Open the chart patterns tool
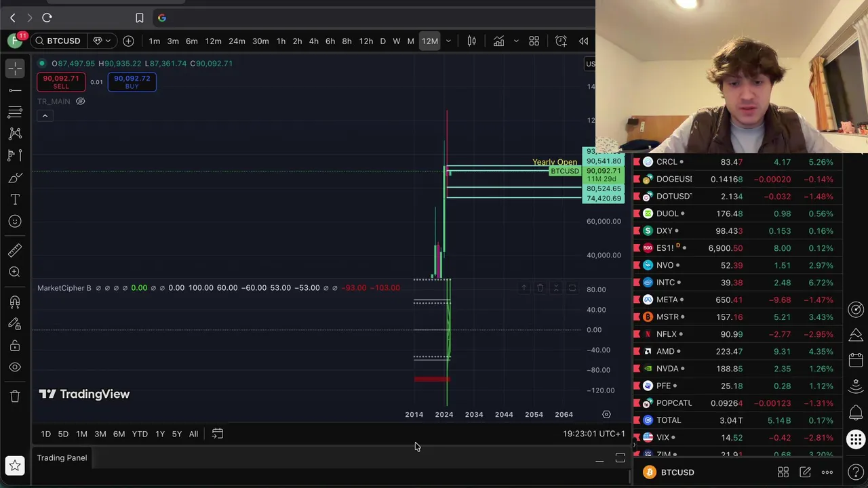The image size is (868, 488). click(15, 134)
